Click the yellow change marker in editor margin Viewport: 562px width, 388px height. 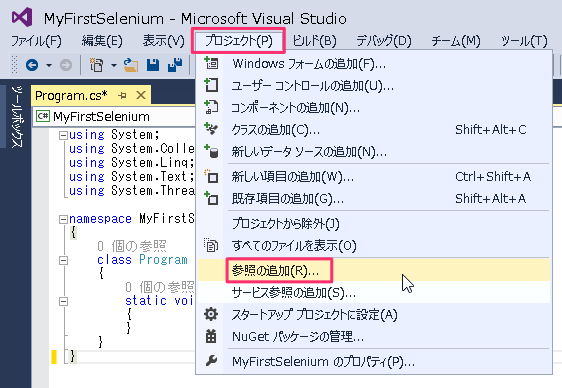pos(54,356)
